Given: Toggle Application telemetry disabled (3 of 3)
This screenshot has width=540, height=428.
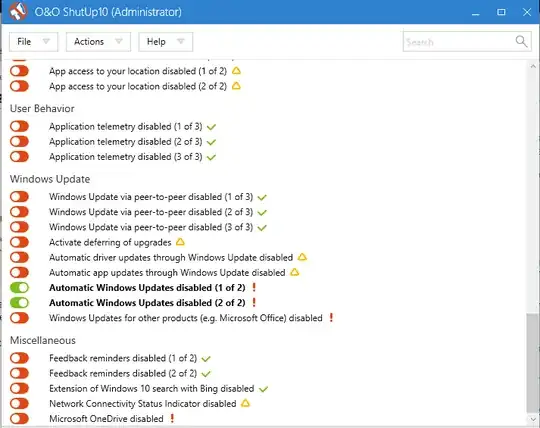Looking at the screenshot, I should tap(19, 157).
